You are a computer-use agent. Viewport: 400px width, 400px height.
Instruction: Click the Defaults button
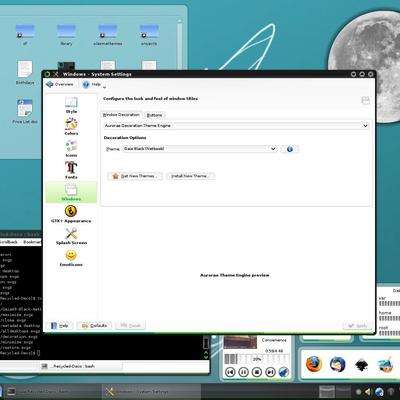tap(94, 326)
